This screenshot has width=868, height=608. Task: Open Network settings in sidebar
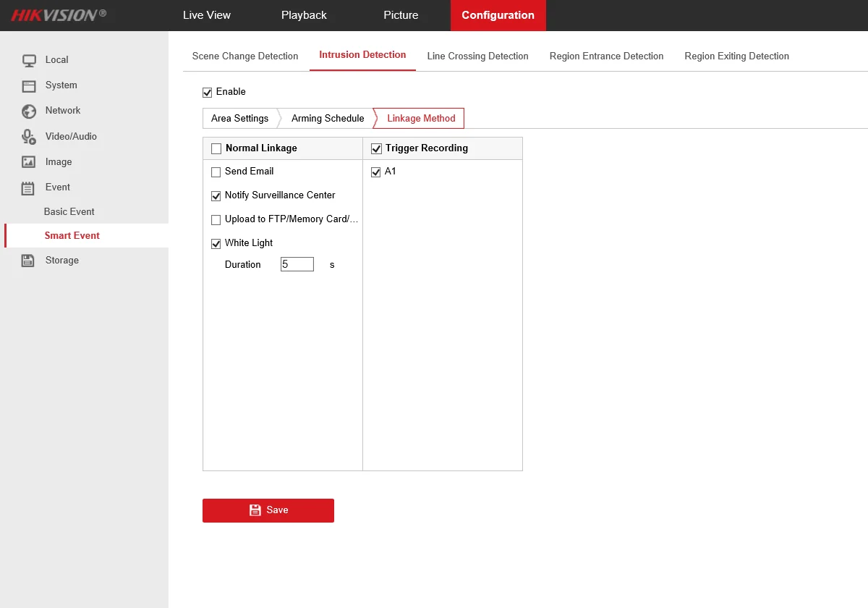tap(63, 111)
